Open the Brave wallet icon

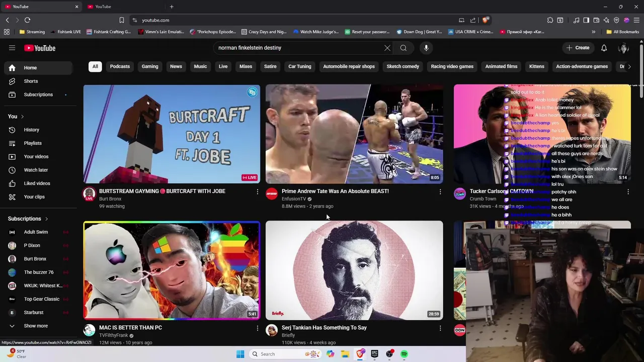(x=596, y=20)
